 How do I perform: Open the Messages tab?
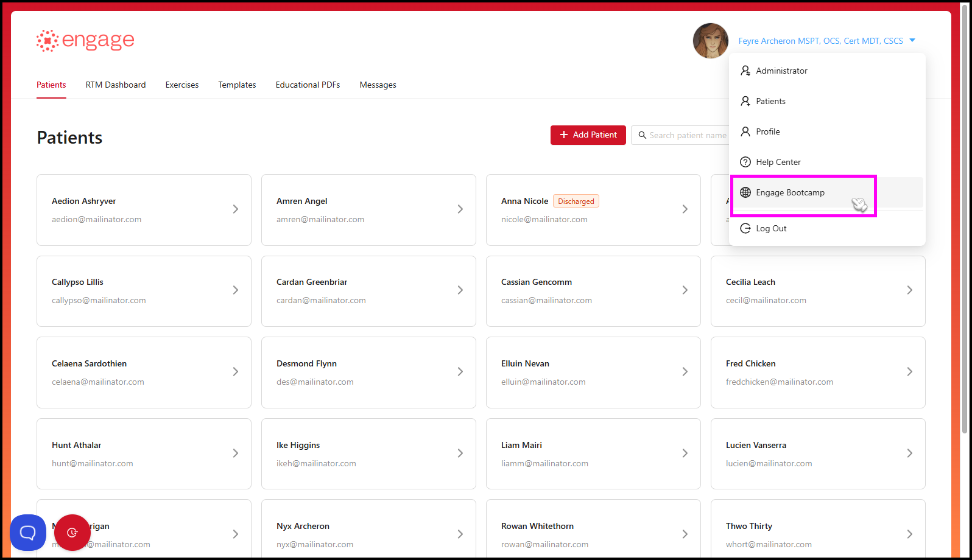pyautogui.click(x=378, y=85)
